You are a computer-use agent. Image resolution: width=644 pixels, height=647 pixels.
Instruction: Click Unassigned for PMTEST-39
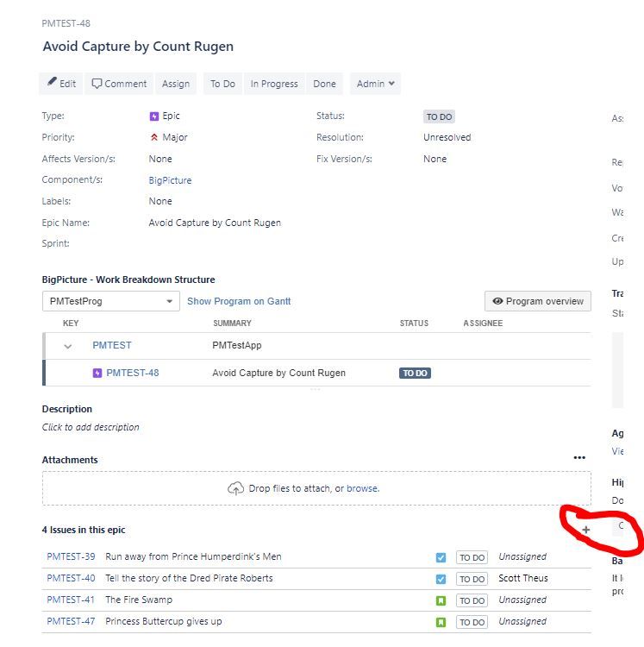point(522,556)
